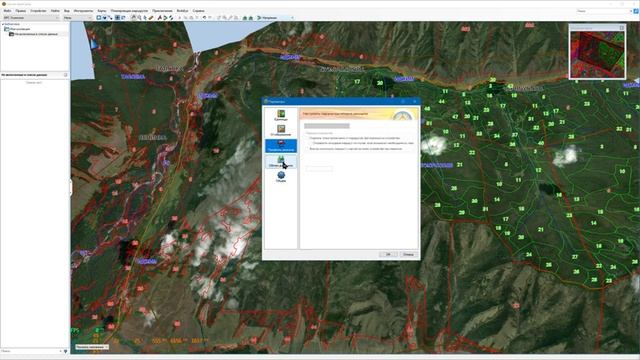Select the unlisted data folder in library tree
The width and height of the screenshot is (640, 360).
33,34
